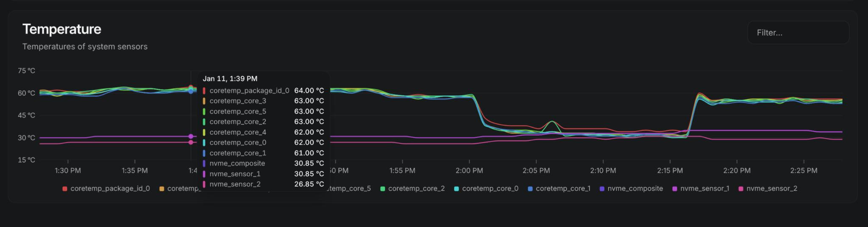Screen dimensions: 868x227
Task: Toggle nvme_composite series label in legend
Action: point(635,188)
